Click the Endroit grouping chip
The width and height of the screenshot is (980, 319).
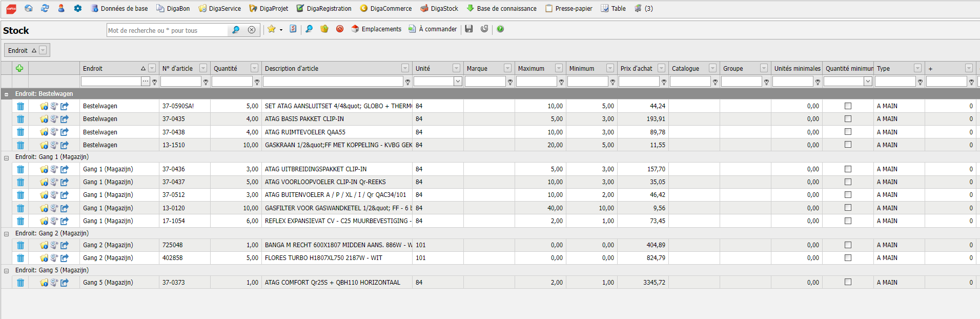[x=27, y=50]
